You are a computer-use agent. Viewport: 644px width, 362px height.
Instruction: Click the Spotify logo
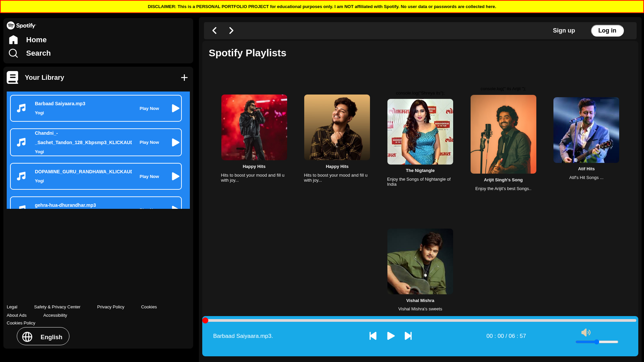[x=21, y=25]
